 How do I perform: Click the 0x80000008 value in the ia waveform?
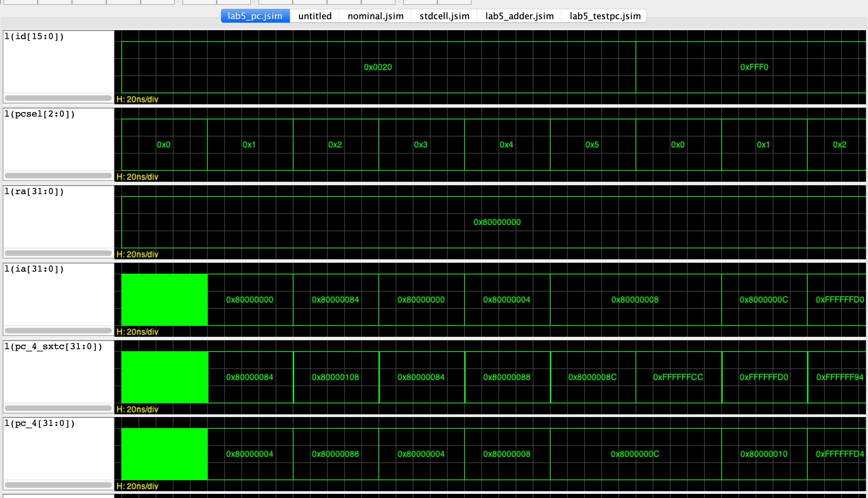(635, 300)
